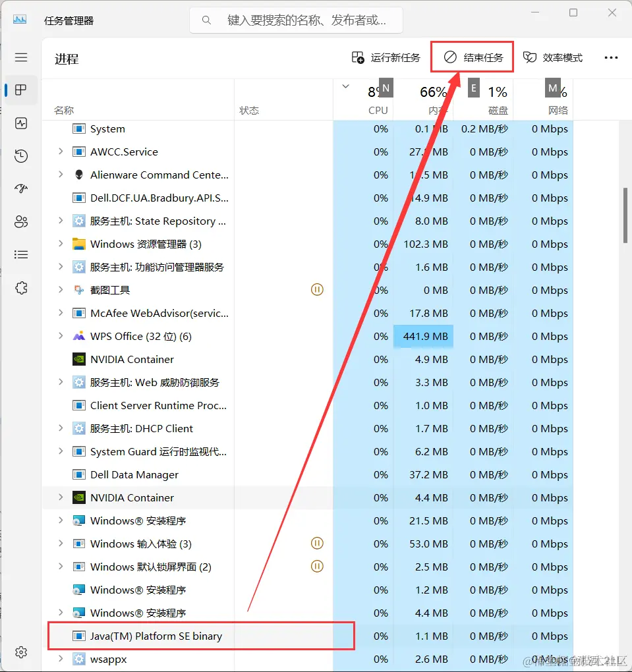Expand Alienware Command Center process group

[x=61, y=175]
